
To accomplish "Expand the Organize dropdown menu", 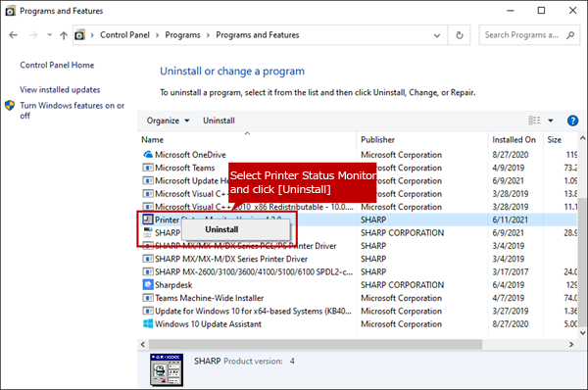I will coord(168,121).
